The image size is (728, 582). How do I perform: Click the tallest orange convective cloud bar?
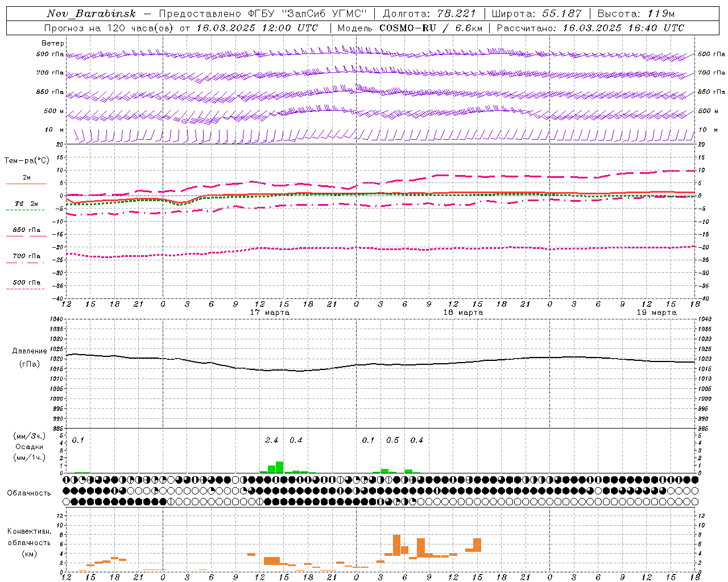click(396, 546)
